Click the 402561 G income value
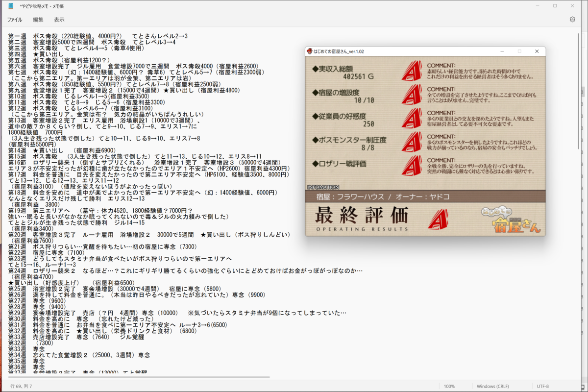This screenshot has height=392, width=588. point(358,77)
